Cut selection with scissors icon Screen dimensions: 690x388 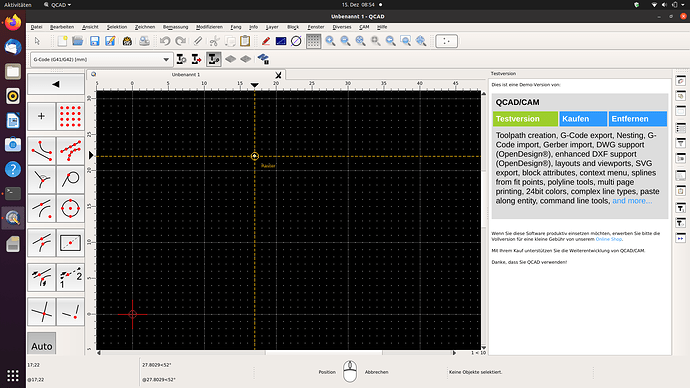[214, 41]
